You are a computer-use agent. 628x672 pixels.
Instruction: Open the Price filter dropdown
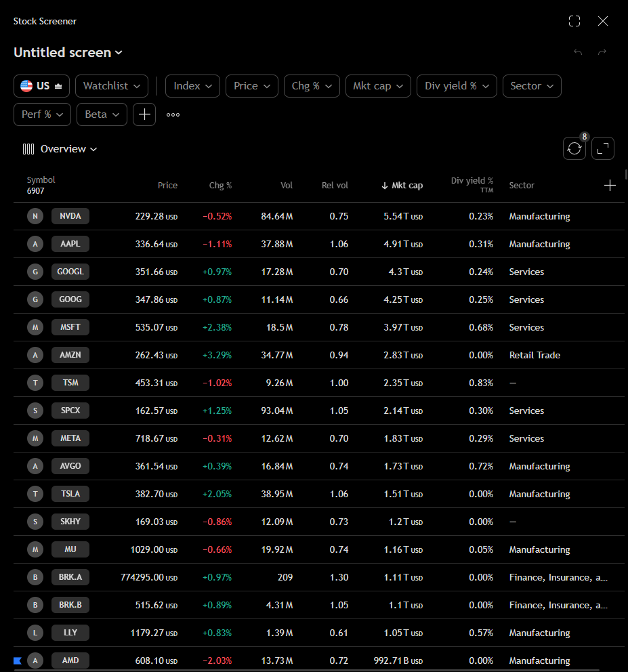tap(252, 86)
